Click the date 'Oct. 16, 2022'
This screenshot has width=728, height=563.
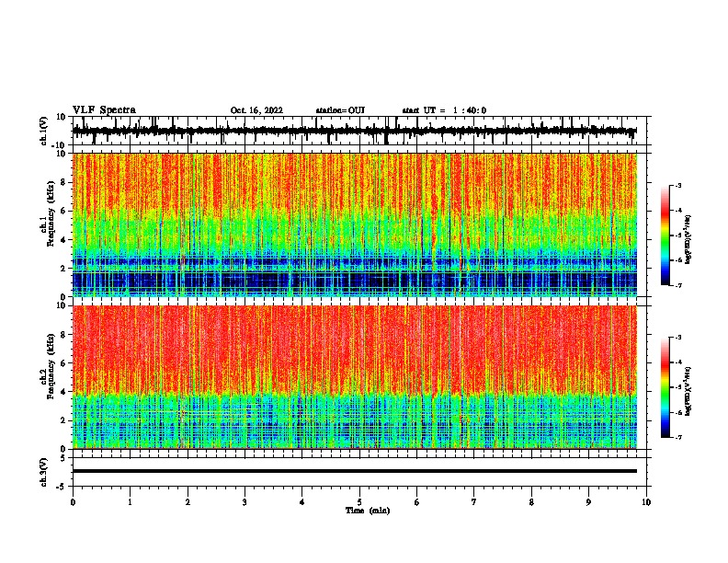pyautogui.click(x=256, y=110)
